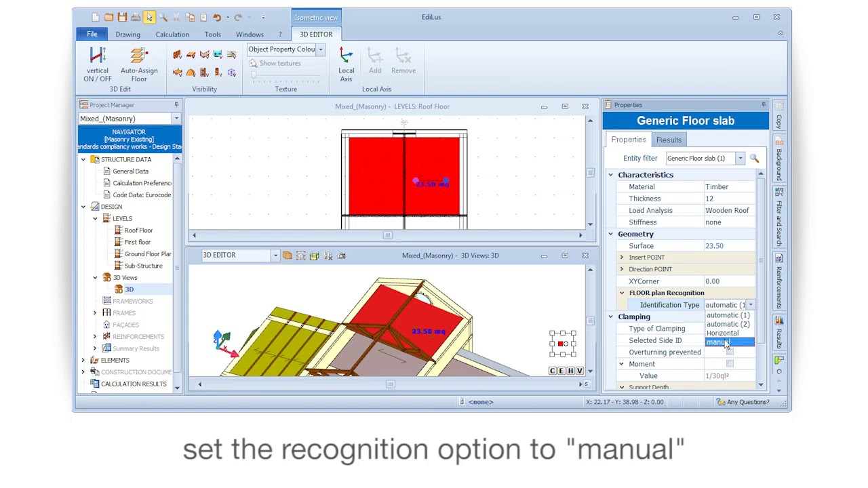Toggle wall visibility brick icon
868x488 pixels.
(177, 55)
